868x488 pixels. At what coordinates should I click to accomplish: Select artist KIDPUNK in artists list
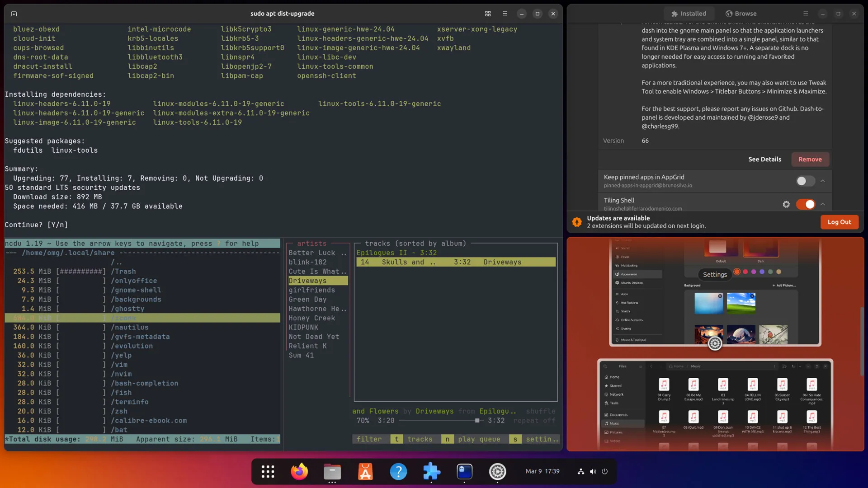(x=318, y=327)
